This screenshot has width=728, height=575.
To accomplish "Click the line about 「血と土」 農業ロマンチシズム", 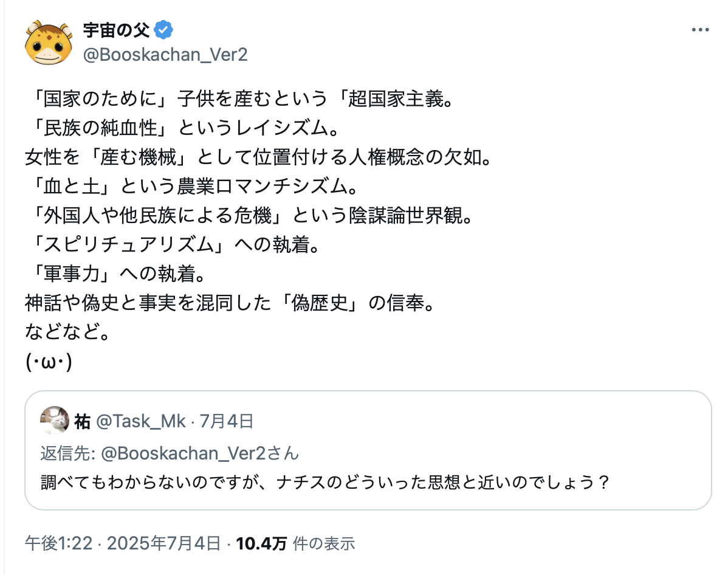I will [193, 186].
